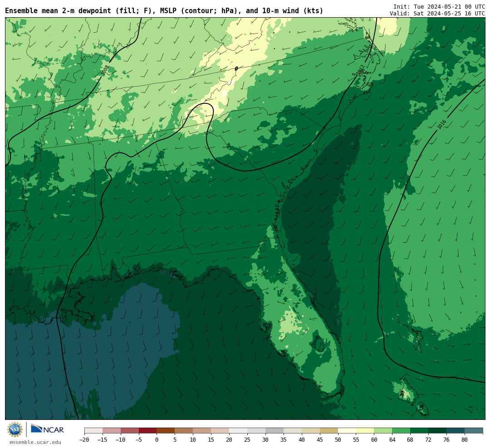This screenshot has width=490, height=448.
Task: Click colorbar swatch between -15 and -10
Action: point(112,431)
